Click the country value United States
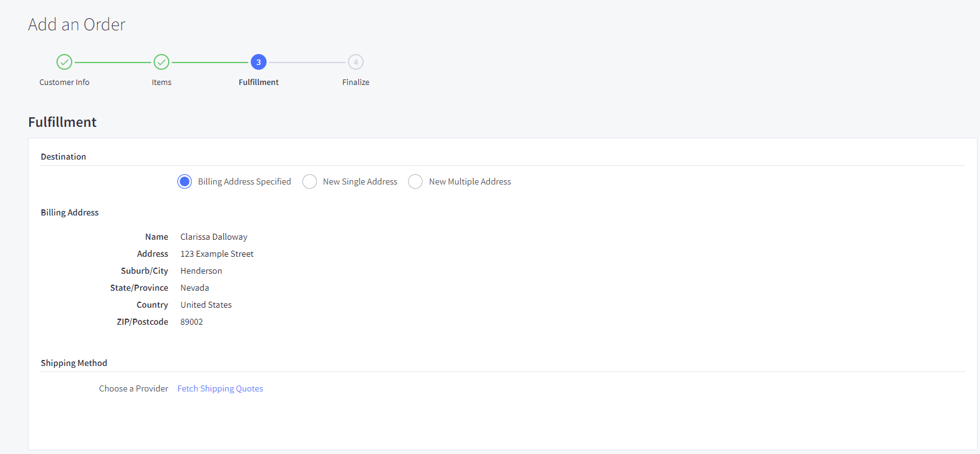 click(206, 305)
